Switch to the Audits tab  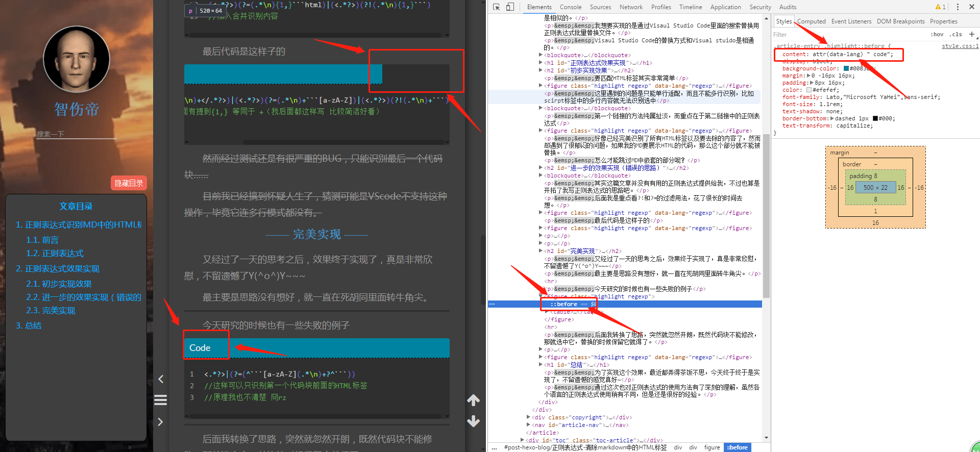788,7
